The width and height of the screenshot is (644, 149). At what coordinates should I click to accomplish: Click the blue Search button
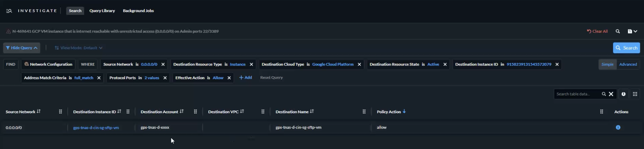coord(626,48)
